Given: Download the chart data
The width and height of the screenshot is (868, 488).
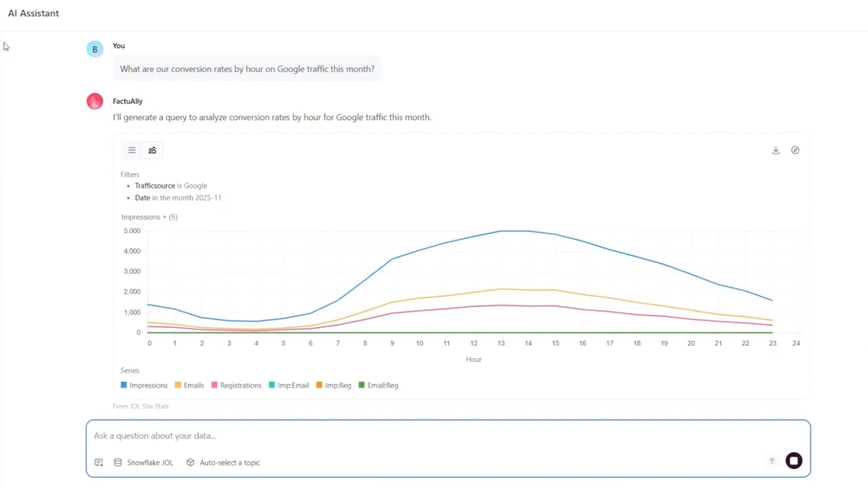Looking at the screenshot, I should [776, 150].
